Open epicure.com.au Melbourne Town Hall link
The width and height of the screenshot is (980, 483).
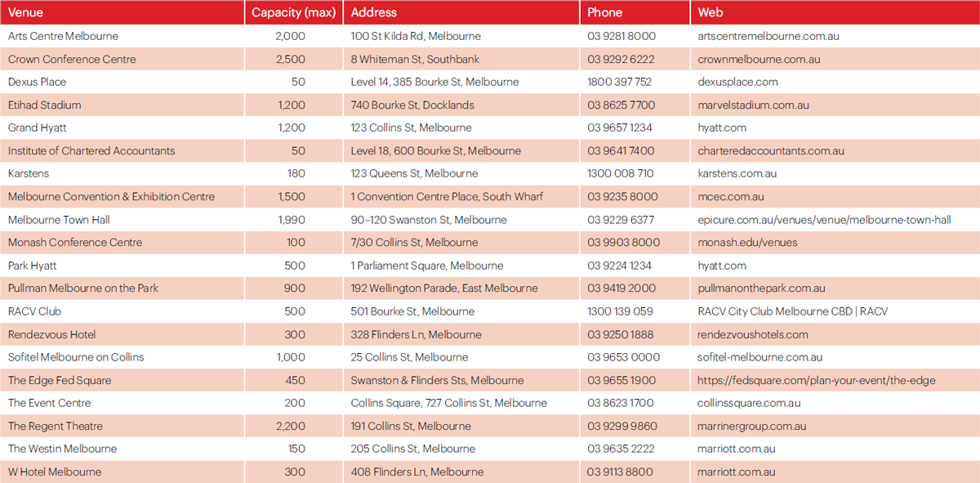tap(824, 220)
